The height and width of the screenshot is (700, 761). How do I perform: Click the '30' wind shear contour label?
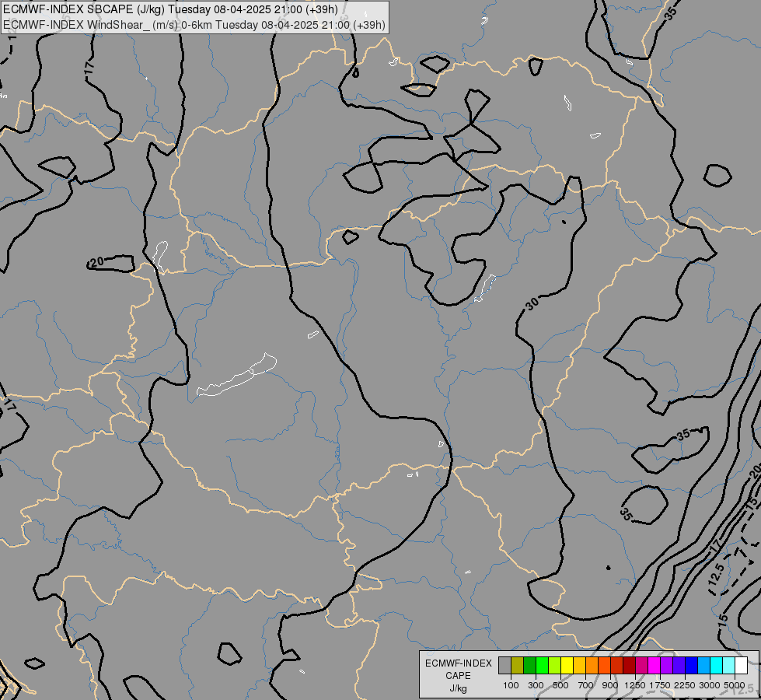point(532,304)
